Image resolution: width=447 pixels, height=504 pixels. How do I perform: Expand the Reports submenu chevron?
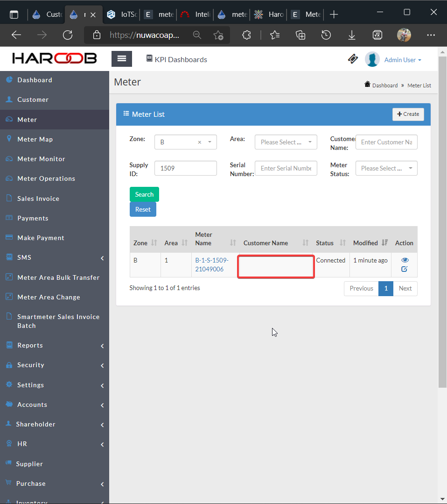102,346
